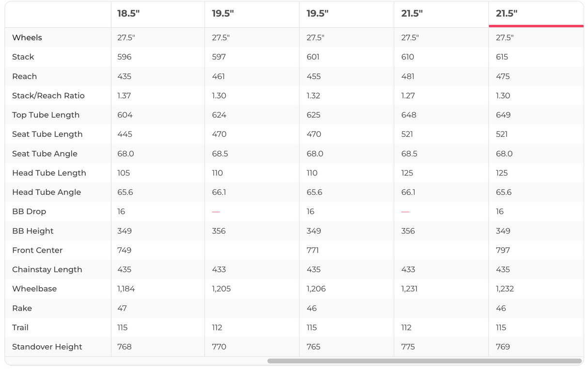Screen dimensions: 588x369
Task: Select the Standover Height value 775
Action: point(408,347)
